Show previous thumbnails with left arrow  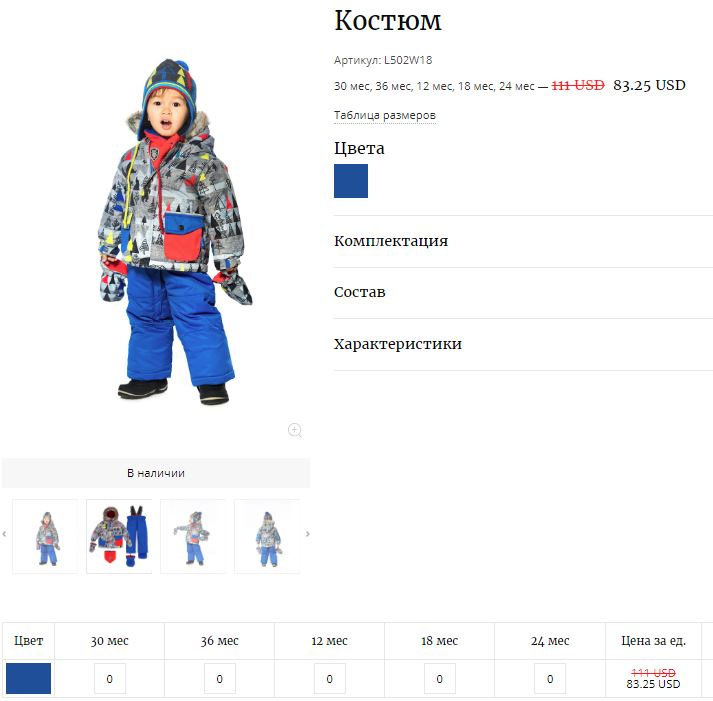coord(5,534)
